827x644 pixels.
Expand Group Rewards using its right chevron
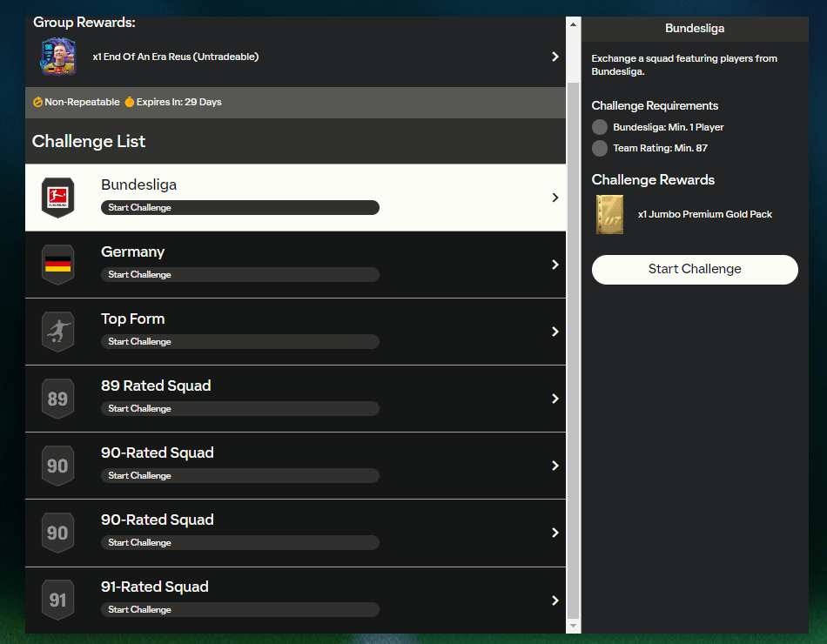click(x=555, y=57)
